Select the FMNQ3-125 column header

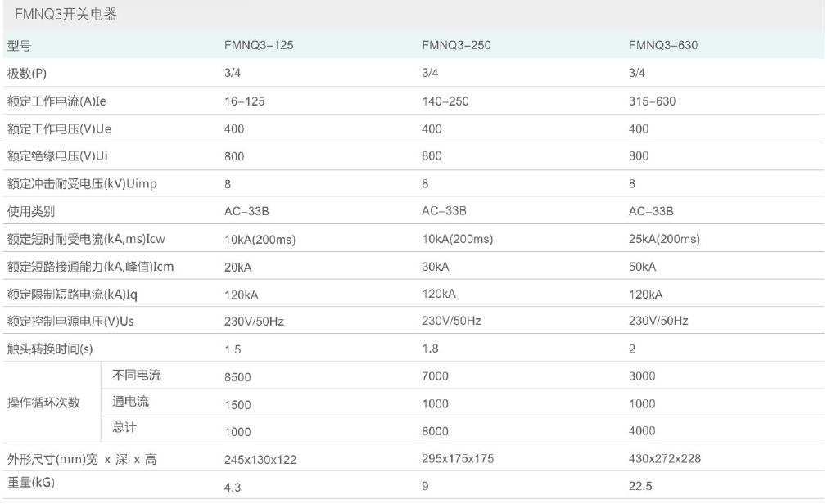(x=259, y=46)
